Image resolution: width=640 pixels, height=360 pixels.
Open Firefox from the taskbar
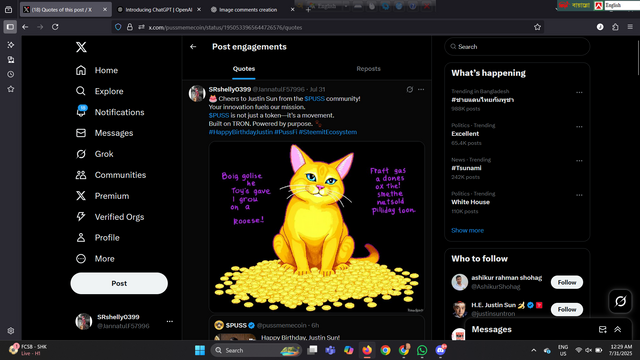point(367,350)
